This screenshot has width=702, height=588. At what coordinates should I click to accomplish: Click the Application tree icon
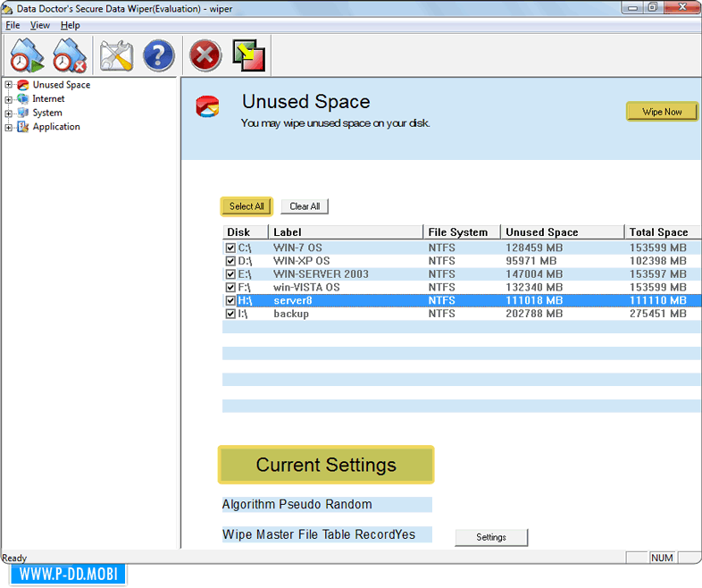pos(23,127)
